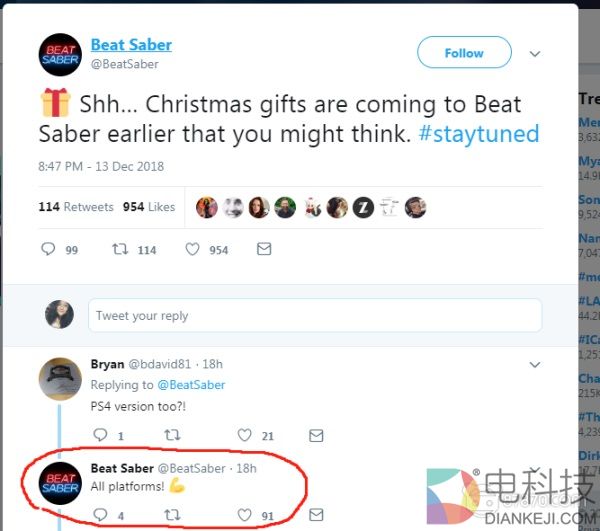View the 114 Retweets list
The height and width of the screenshot is (531, 600).
(x=76, y=207)
